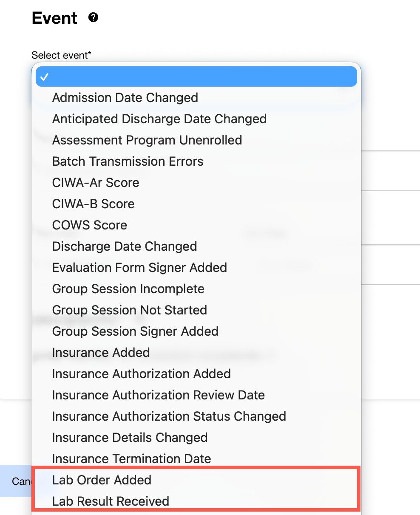
Task: Pick Group Session Signer Added
Action: 135,331
